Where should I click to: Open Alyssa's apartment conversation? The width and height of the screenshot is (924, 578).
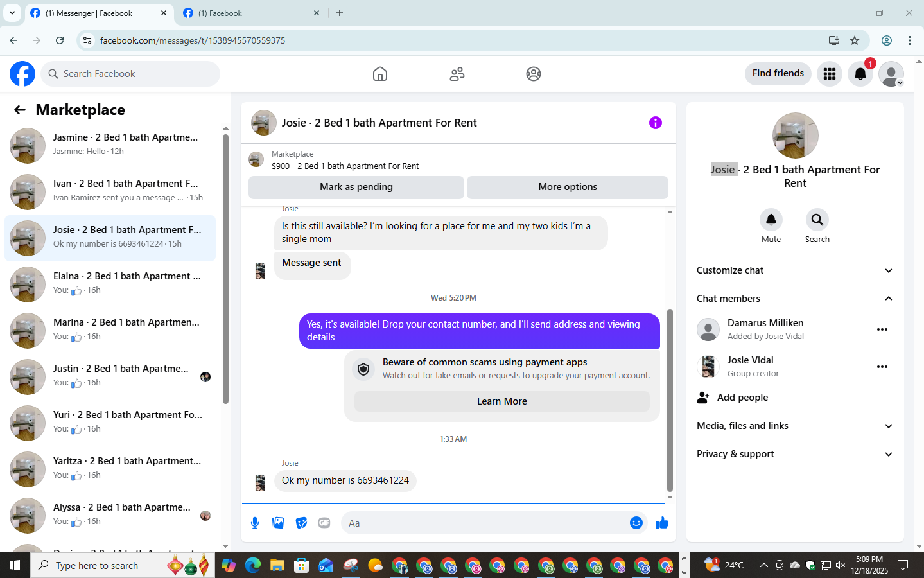click(110, 515)
